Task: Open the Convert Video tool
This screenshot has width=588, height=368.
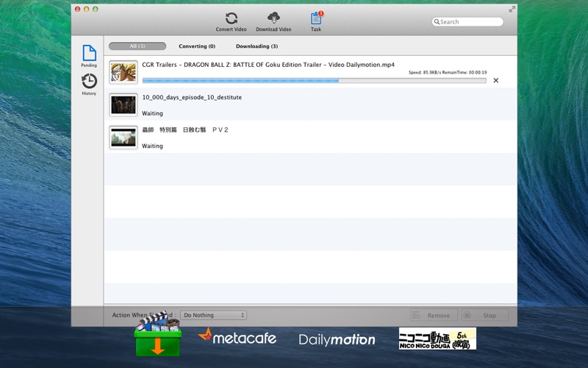Action: pos(231,22)
